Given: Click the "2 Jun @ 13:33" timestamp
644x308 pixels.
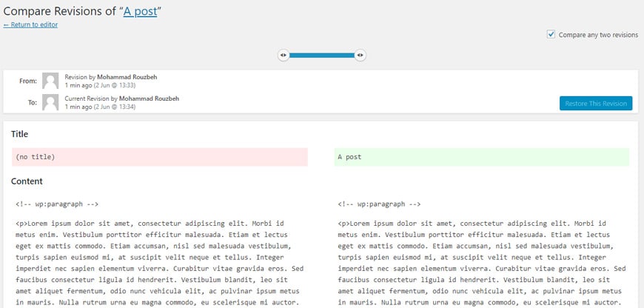Looking at the screenshot, I should [115, 85].
